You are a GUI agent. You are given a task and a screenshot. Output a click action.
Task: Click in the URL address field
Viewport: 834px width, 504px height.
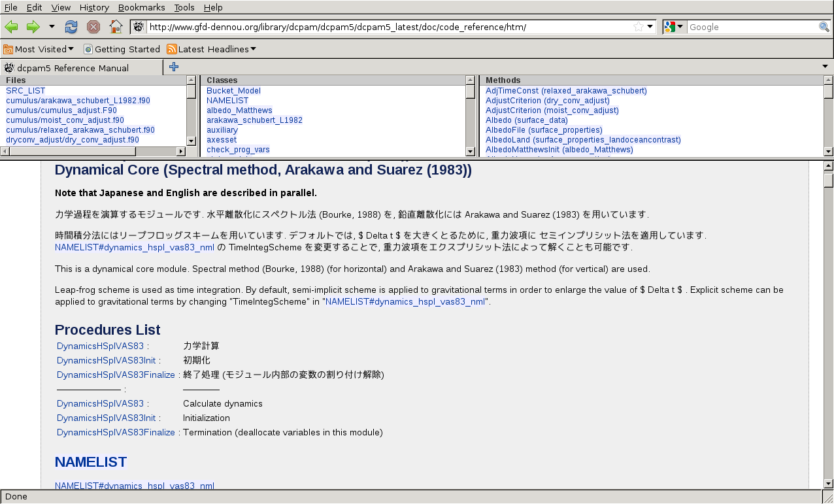click(386, 27)
